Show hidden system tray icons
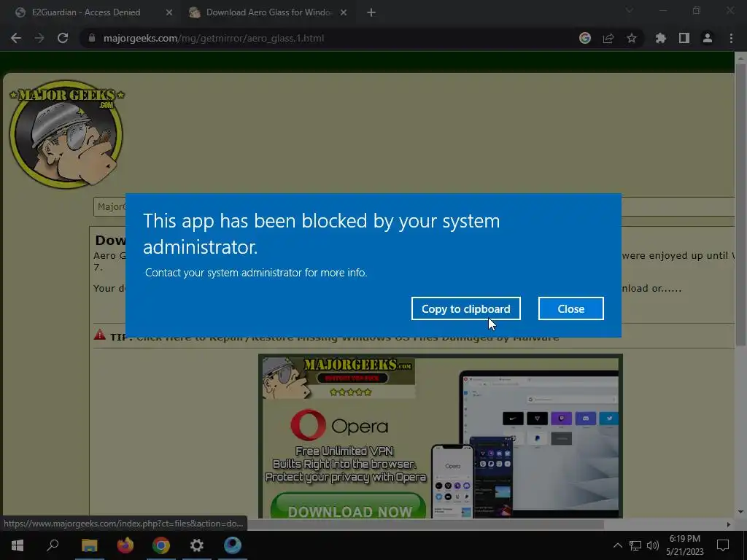The height and width of the screenshot is (560, 747). [x=617, y=545]
